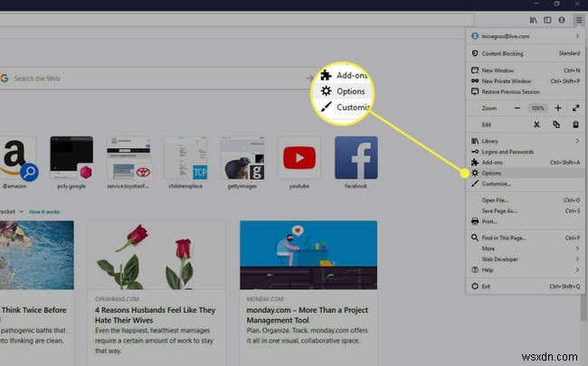Open the Firefox Account toolbar icon

562,20
